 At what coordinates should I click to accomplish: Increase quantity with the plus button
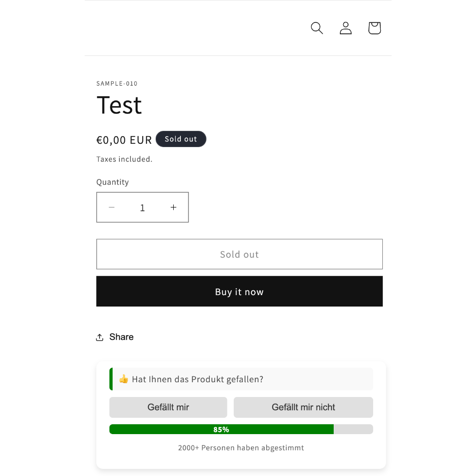(x=173, y=208)
